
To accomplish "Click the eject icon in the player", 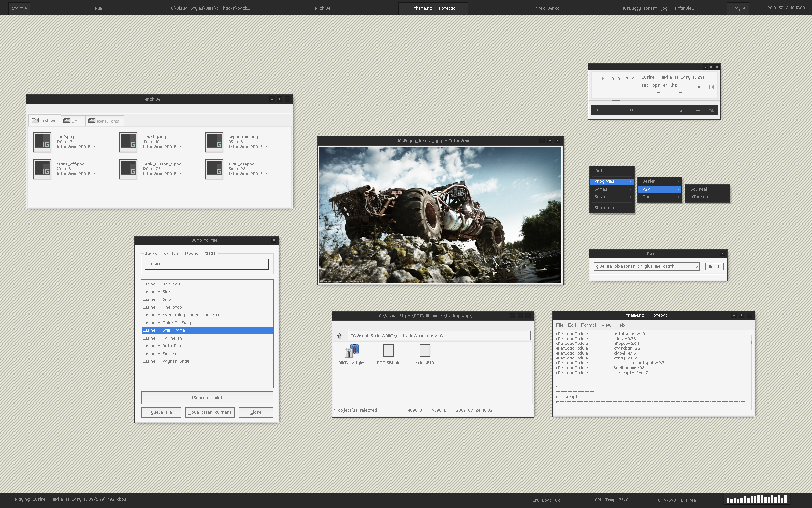I will pyautogui.click(x=657, y=110).
